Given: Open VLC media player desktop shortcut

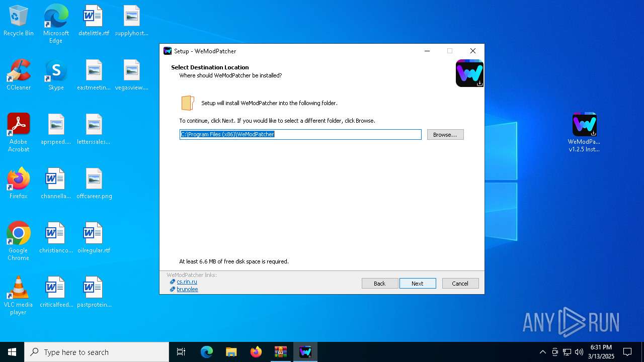Looking at the screenshot, I should click(x=19, y=296).
